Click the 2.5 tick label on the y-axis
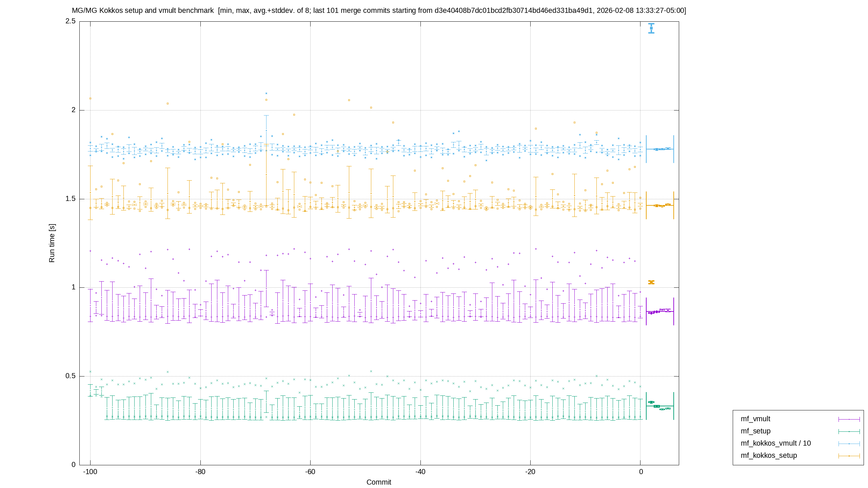This screenshot has height=488, width=868. (x=71, y=21)
